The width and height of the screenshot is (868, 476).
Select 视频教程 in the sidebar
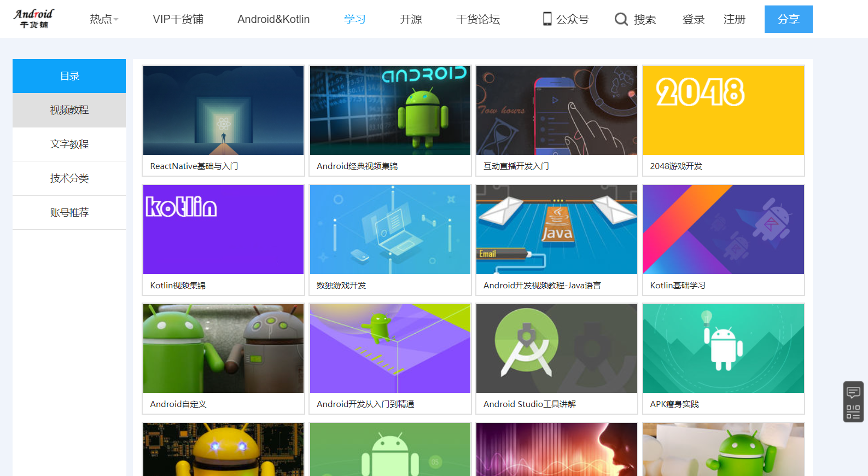click(69, 110)
